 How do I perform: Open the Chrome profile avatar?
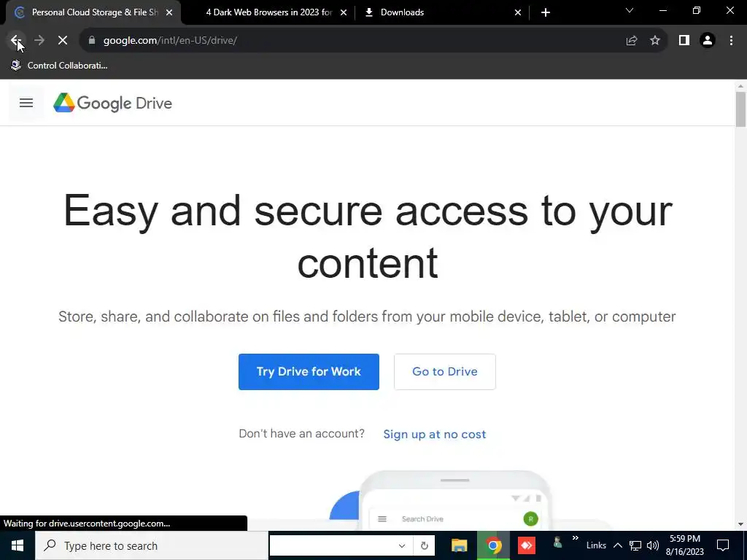point(708,41)
